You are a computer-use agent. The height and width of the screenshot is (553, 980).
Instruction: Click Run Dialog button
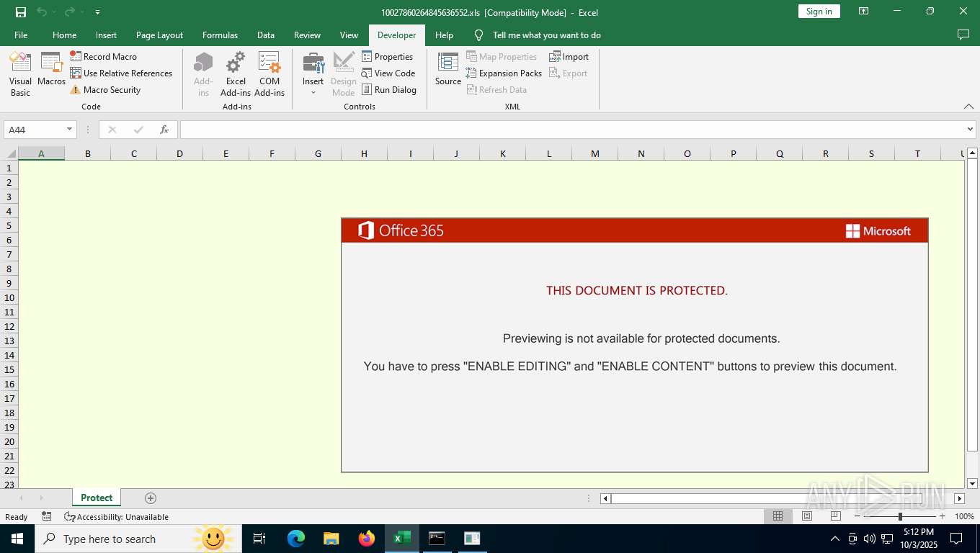click(389, 89)
